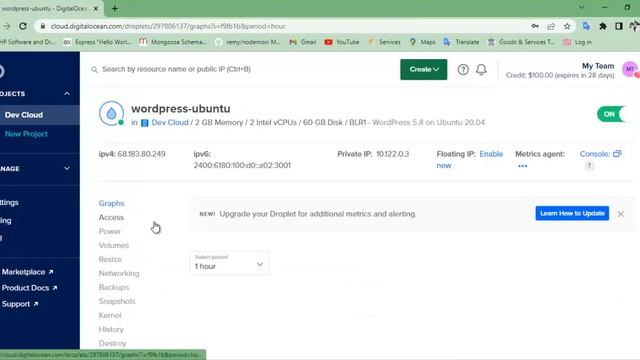The image size is (640, 360).
Task: Select the Volumes tab
Action: point(114,245)
